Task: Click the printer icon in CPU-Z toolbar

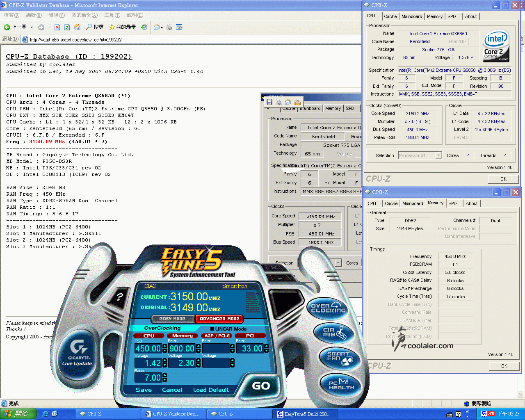Action: pyautogui.click(x=278, y=102)
